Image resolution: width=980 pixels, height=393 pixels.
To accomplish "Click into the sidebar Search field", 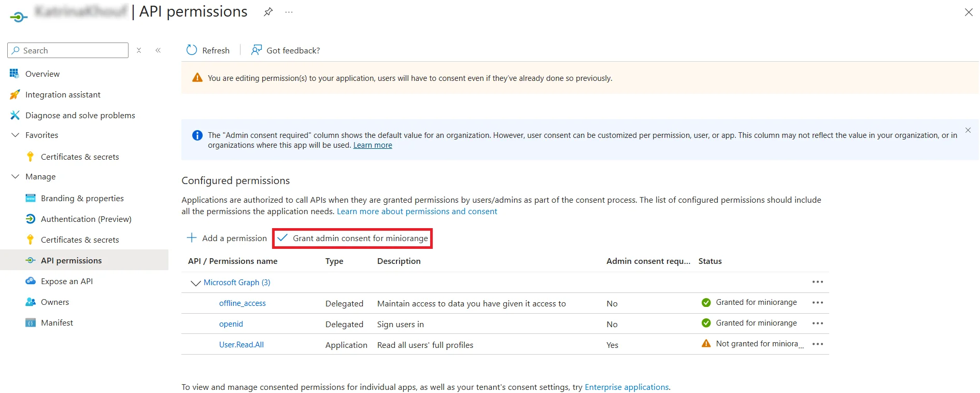I will pos(68,50).
